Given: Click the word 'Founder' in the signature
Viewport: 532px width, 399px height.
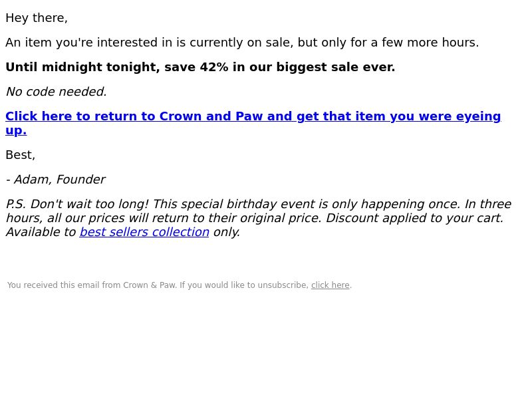Looking at the screenshot, I should [x=80, y=180].
